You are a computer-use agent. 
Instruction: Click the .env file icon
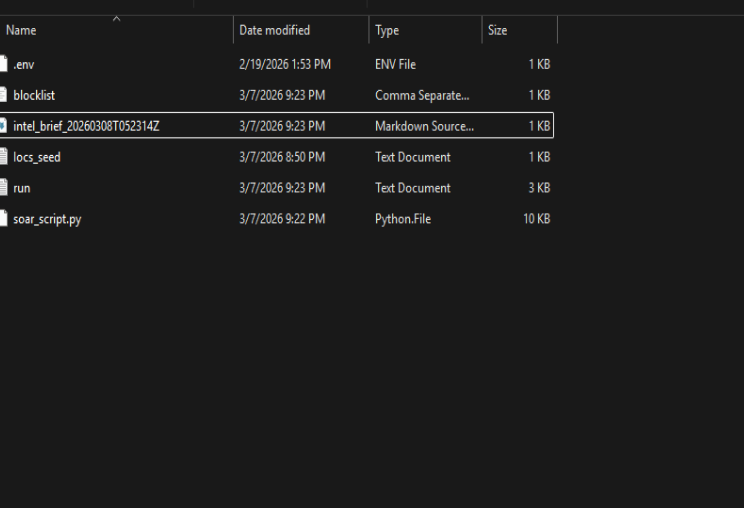click(4, 64)
